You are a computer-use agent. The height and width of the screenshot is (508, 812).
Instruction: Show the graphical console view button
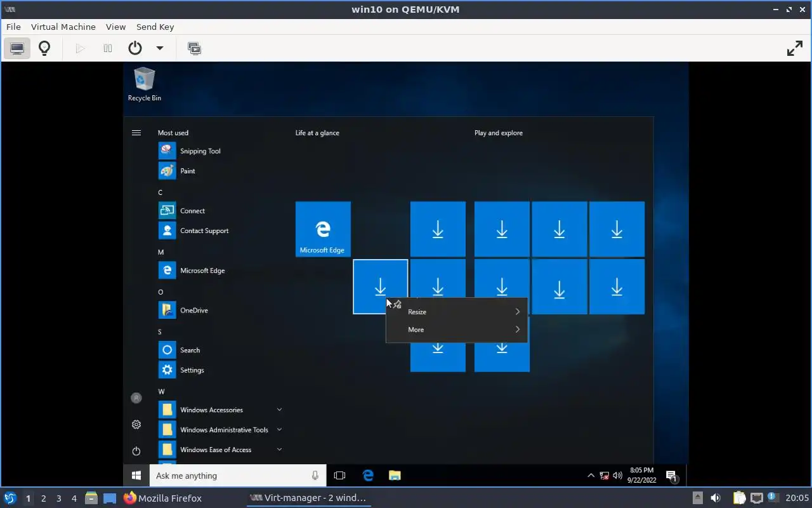17,48
